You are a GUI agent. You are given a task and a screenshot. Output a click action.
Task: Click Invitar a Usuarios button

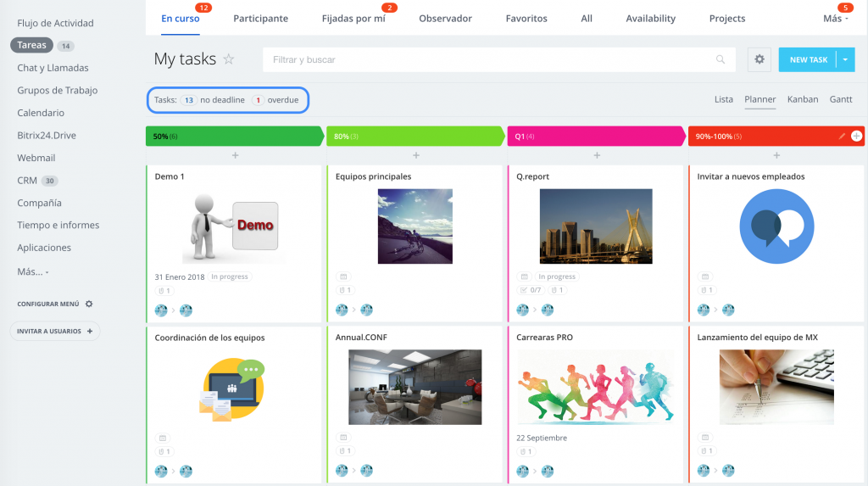(55, 331)
